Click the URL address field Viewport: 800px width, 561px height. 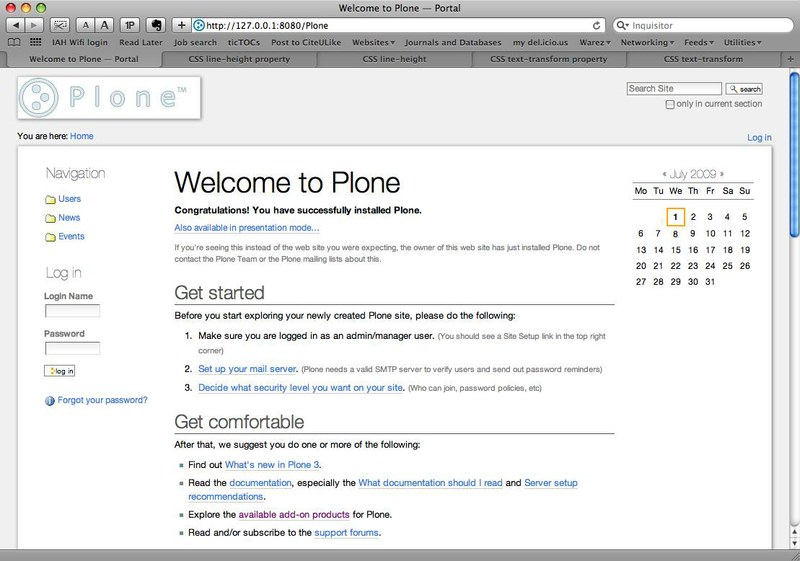click(398, 25)
